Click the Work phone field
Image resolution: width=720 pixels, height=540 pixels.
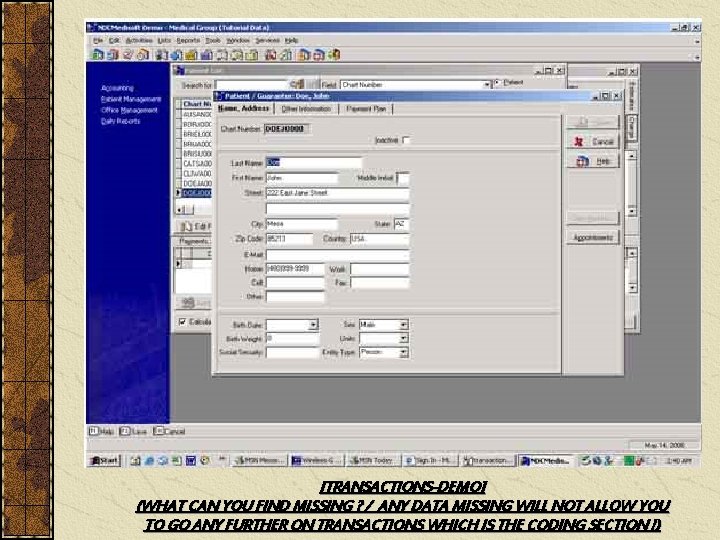tap(379, 269)
